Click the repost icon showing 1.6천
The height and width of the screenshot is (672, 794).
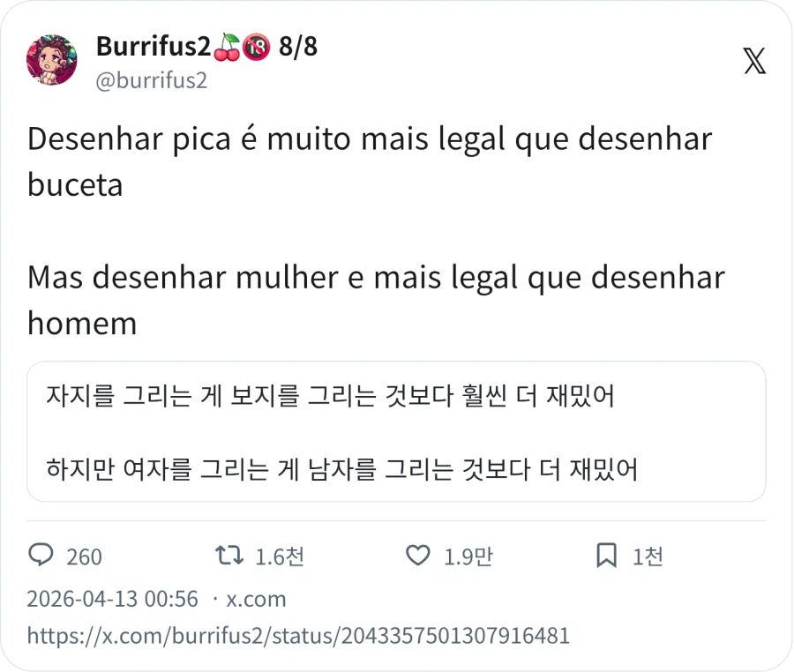tap(228, 556)
